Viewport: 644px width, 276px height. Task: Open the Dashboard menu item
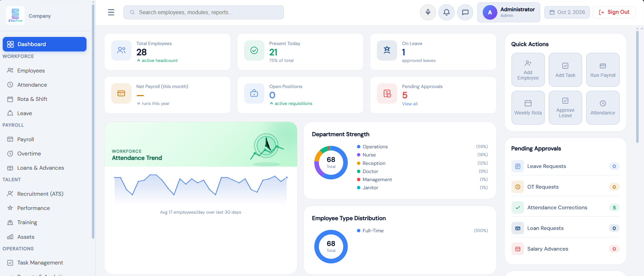tap(45, 44)
